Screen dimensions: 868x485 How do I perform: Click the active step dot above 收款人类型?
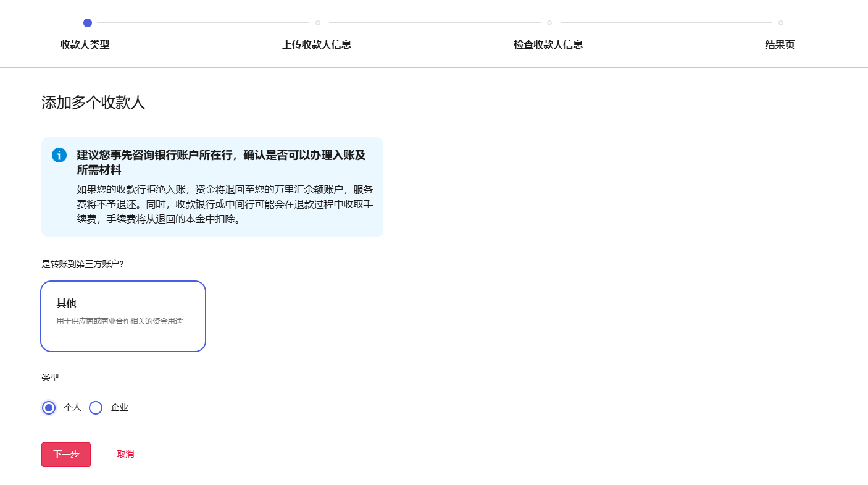tap(88, 23)
